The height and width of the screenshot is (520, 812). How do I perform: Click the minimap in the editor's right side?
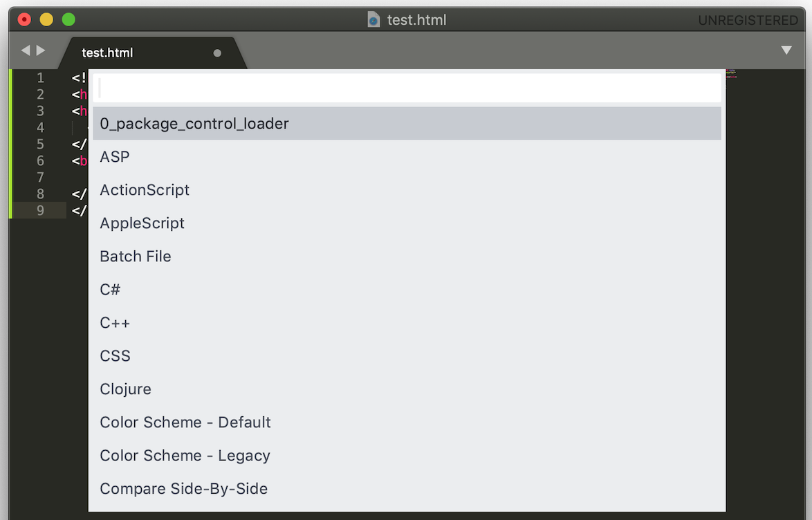(x=731, y=73)
